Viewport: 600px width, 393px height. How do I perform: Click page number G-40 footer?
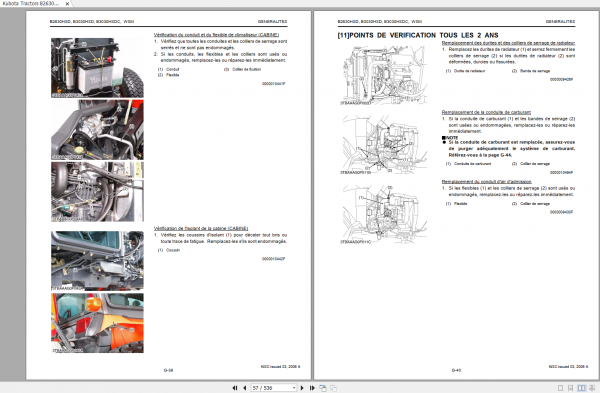[457, 370]
